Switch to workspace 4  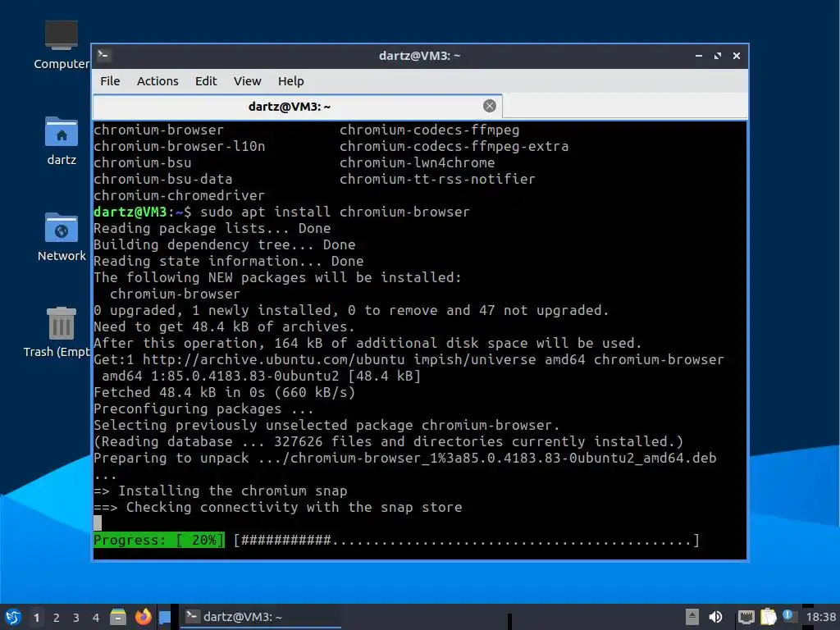click(96, 618)
